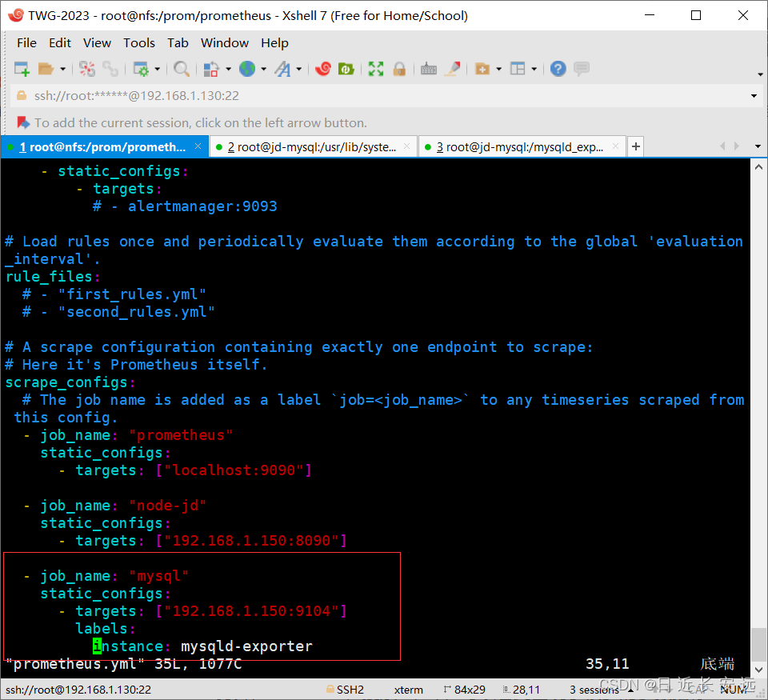
Task: Click the globe Encoding icon
Action: [x=247, y=69]
